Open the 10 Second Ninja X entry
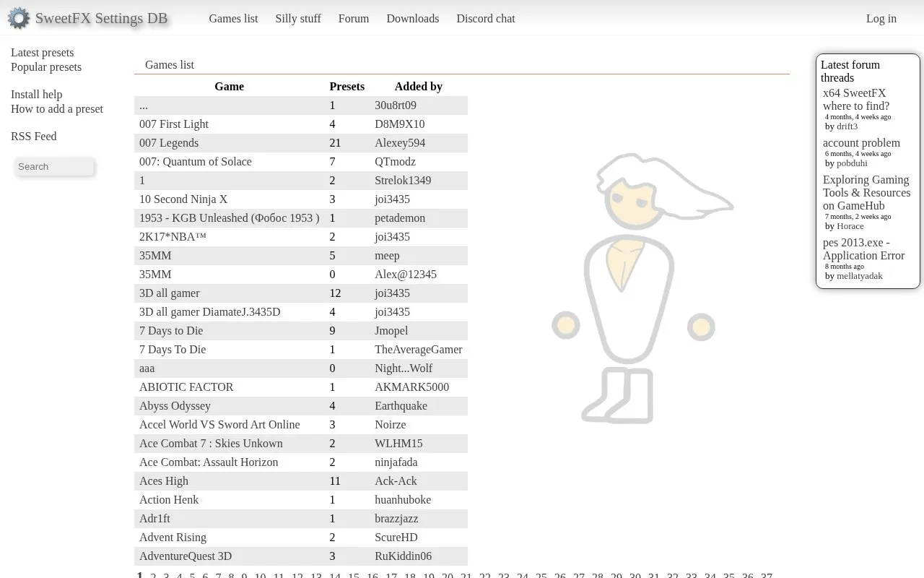This screenshot has width=924, height=578. tap(183, 199)
